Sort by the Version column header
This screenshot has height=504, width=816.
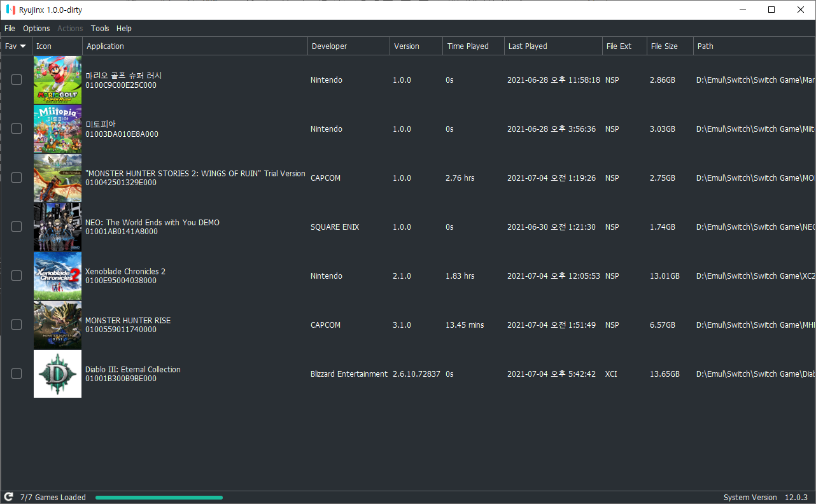416,46
